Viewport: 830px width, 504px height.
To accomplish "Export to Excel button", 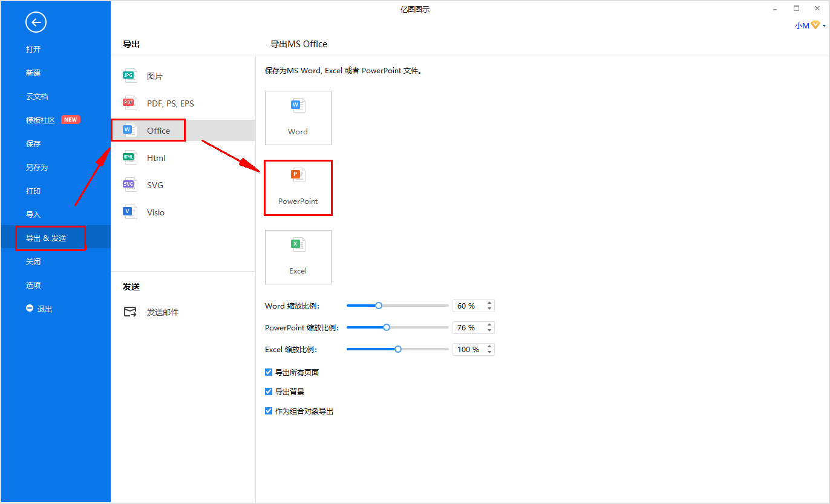I will pyautogui.click(x=298, y=257).
